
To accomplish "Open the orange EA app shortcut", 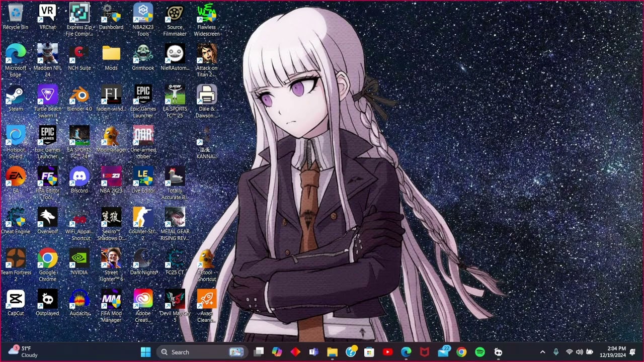I will (x=16, y=180).
